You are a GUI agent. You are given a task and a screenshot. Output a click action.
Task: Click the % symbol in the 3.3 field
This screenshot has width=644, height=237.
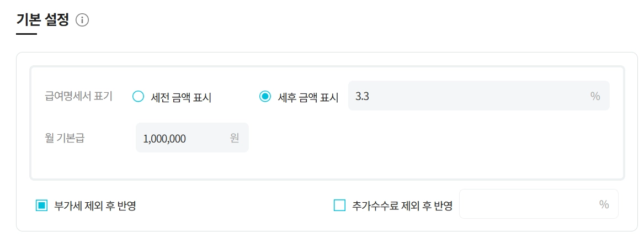(595, 96)
